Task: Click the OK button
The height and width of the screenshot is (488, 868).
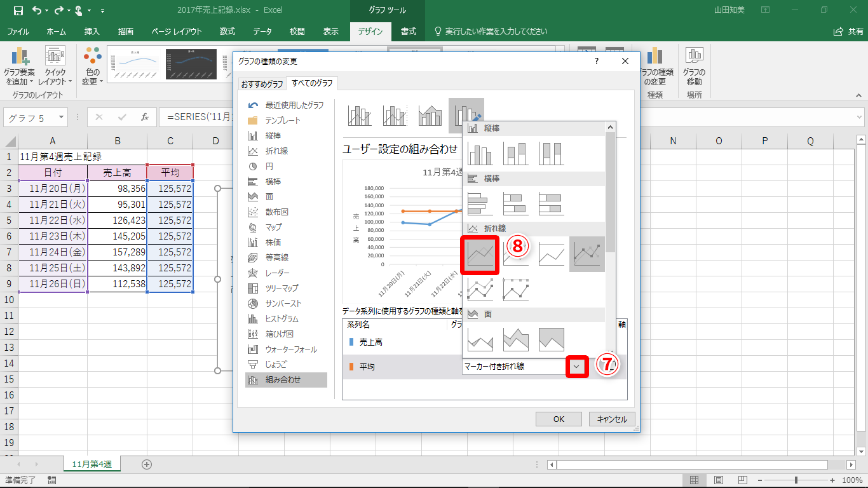Action: click(x=559, y=419)
